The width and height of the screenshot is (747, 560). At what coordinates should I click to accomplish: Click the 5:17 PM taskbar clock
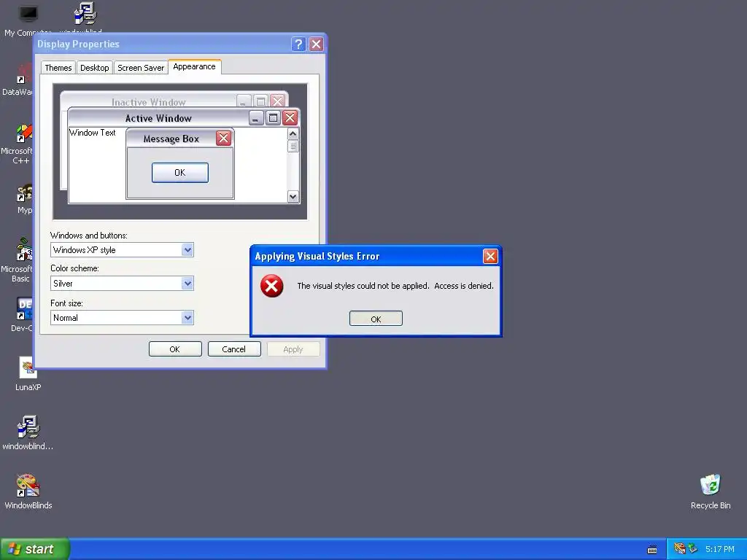[720, 549]
